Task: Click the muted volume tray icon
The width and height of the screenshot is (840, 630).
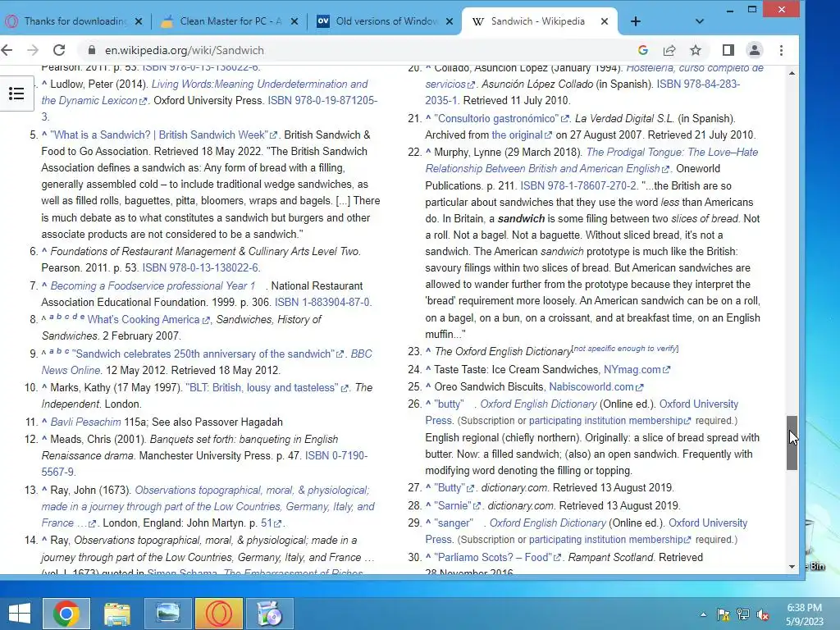Action: [763, 615]
